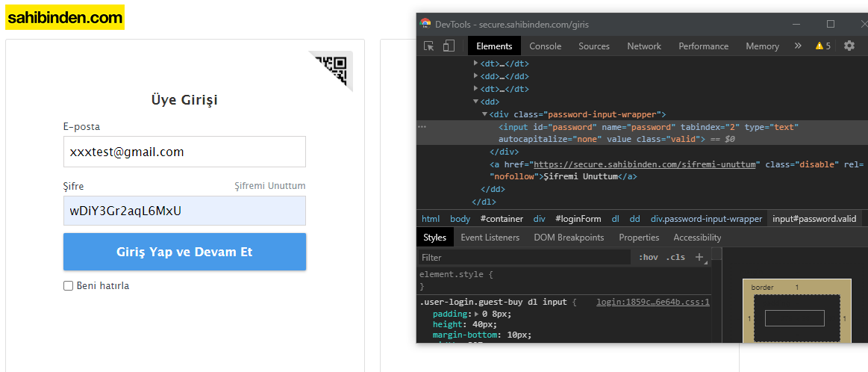Add a new style rule with the plus icon
The height and width of the screenshot is (372, 868).
pos(699,257)
